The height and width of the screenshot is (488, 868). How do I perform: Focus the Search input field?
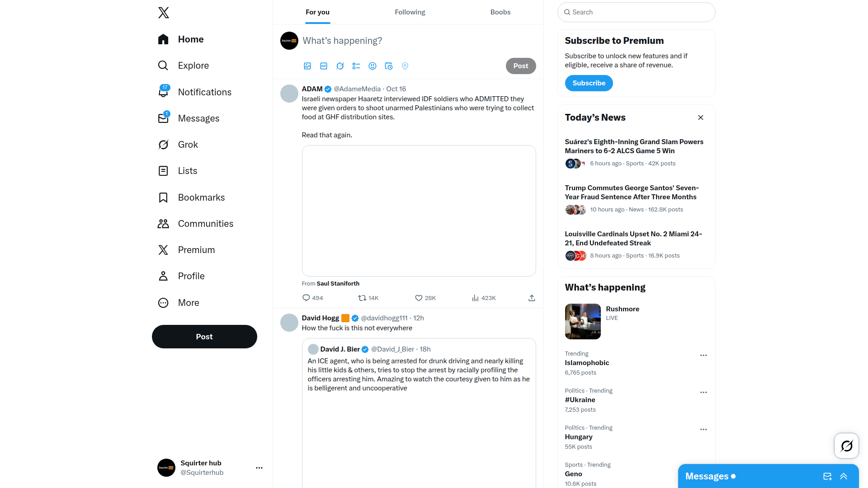coord(637,12)
